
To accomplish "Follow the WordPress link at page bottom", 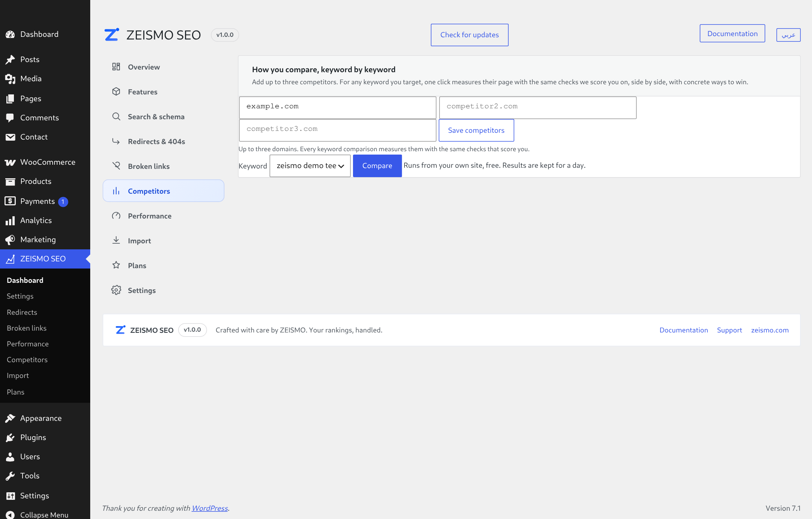I will point(210,508).
